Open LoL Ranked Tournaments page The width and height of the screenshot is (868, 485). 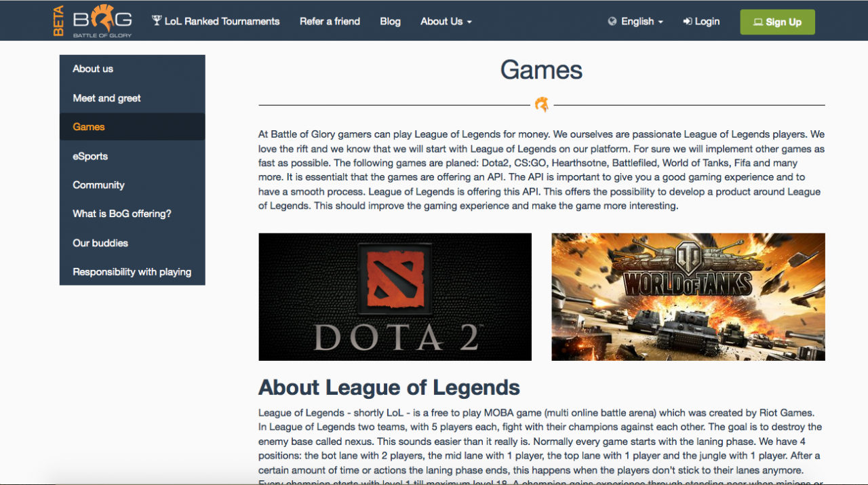click(216, 21)
